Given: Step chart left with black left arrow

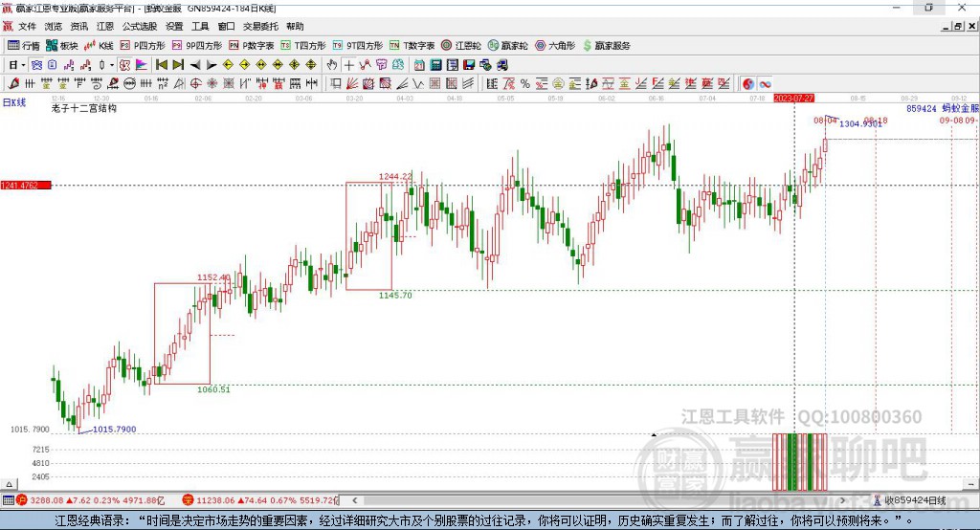Looking at the screenshot, I should click(195, 65).
